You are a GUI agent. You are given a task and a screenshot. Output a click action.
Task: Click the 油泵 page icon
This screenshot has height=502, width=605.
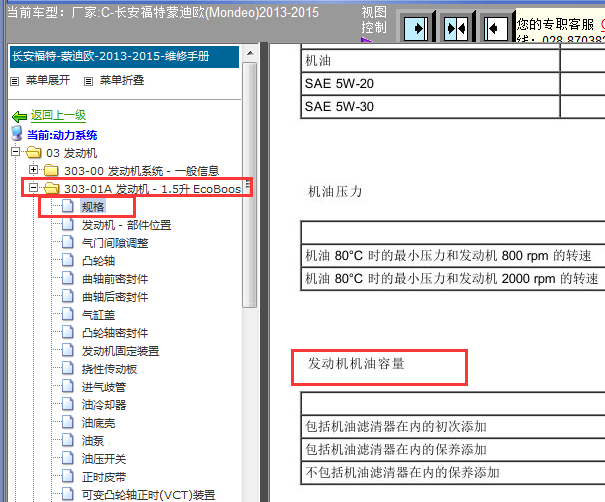pos(68,440)
